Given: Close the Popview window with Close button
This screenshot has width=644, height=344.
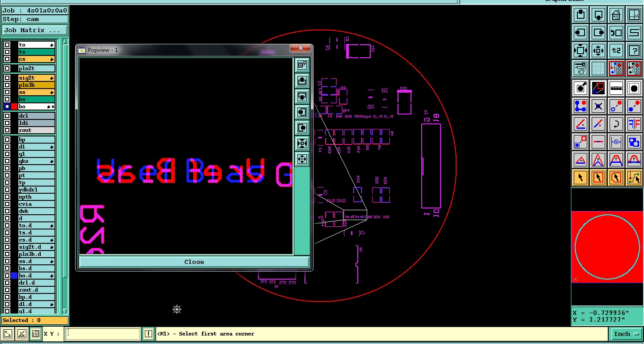Looking at the screenshot, I should 194,262.
